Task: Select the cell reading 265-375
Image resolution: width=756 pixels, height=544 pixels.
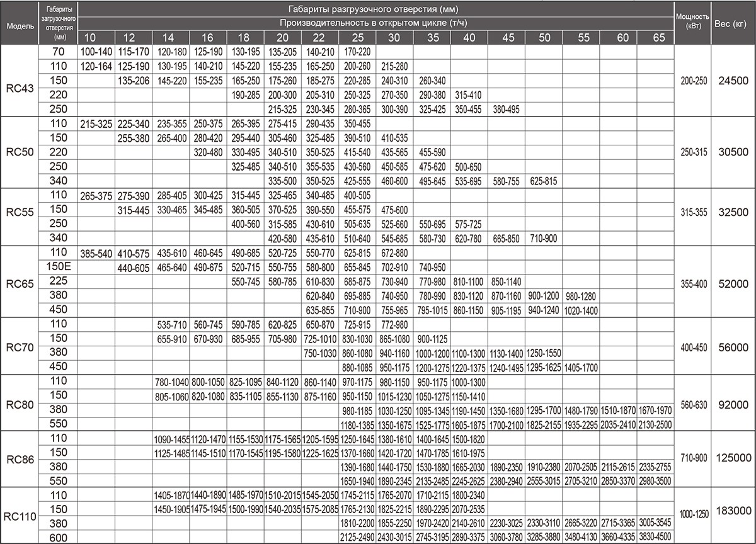Action: point(96,195)
